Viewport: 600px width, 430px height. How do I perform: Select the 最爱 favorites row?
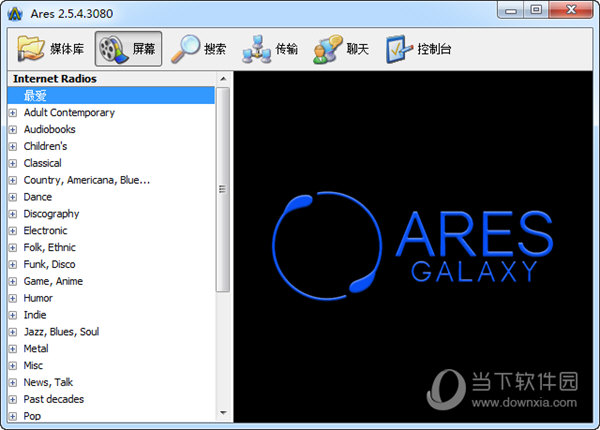[111, 95]
